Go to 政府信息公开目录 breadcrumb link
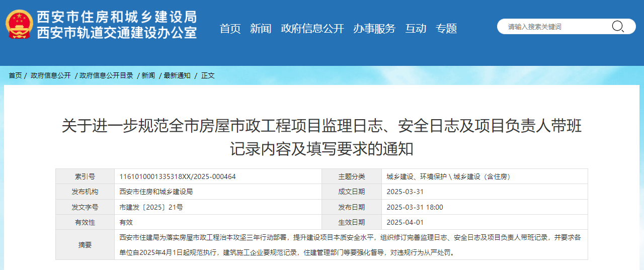Image resolution: width=644 pixels, height=270 pixels. [106, 75]
